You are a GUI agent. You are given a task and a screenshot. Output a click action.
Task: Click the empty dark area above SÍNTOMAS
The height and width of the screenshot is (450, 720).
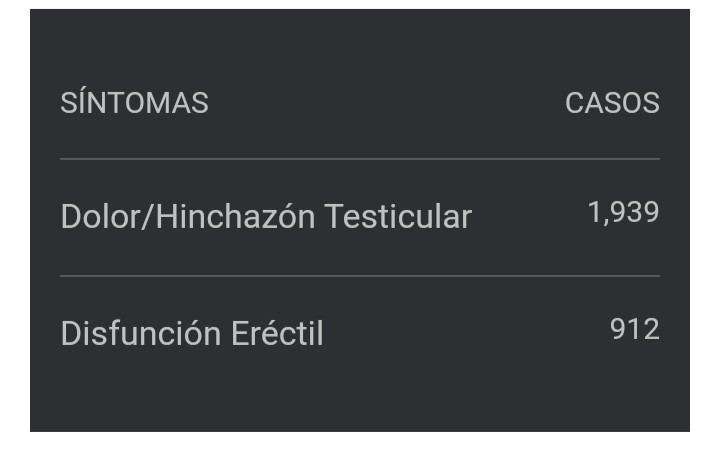pyautogui.click(x=360, y=46)
